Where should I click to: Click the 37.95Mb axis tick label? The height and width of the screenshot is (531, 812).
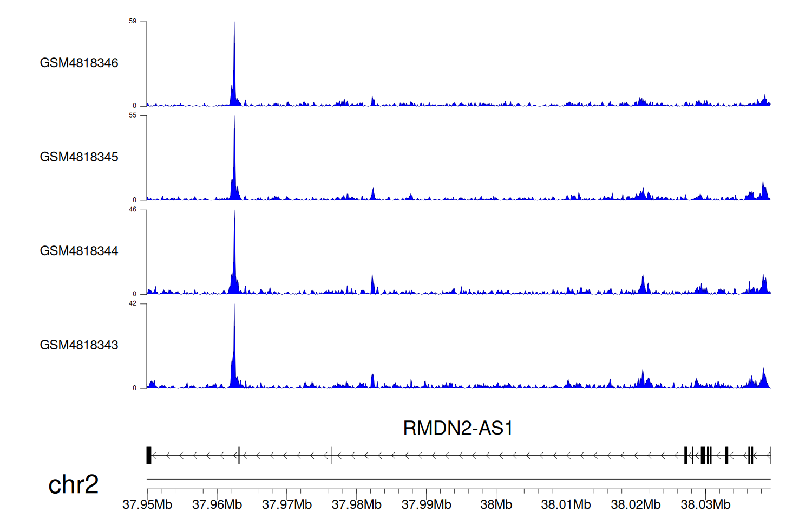(147, 504)
